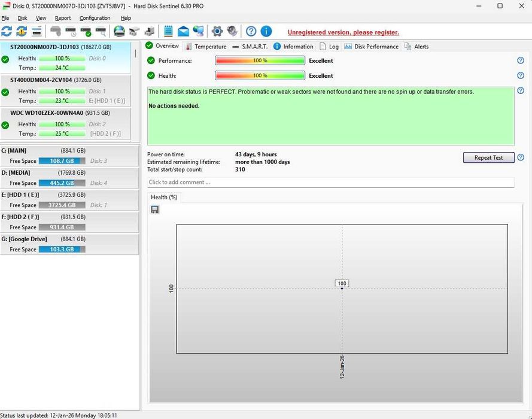
Task: Click the disk with green checkmark icon
Action: (86, 32)
